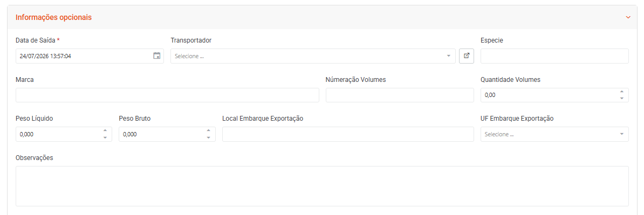Click the Quantidade Volumes label

511,79
